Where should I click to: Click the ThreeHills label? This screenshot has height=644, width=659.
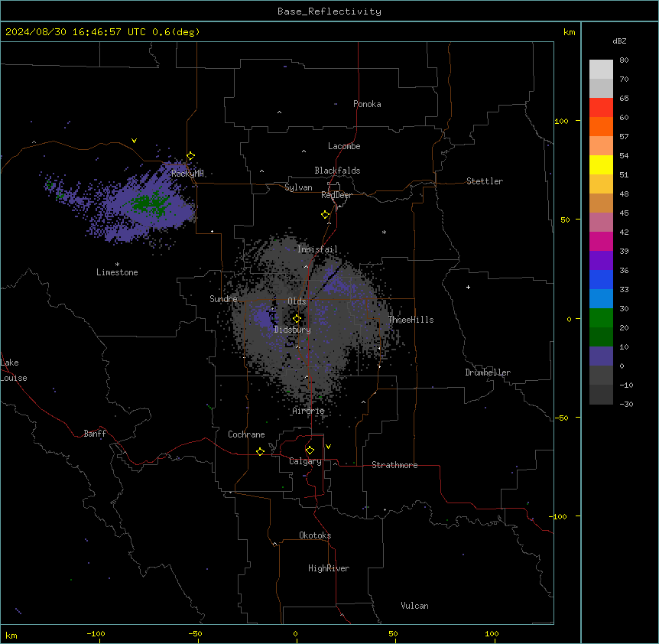tap(411, 320)
